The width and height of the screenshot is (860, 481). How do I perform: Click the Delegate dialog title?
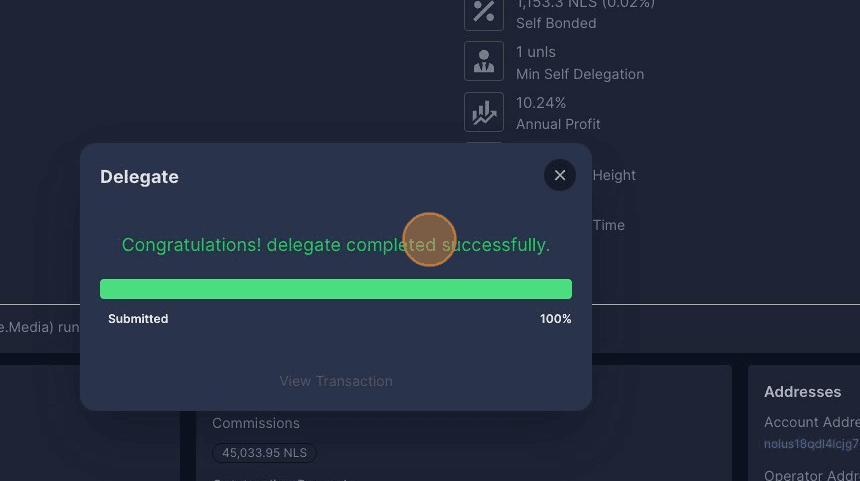139,177
